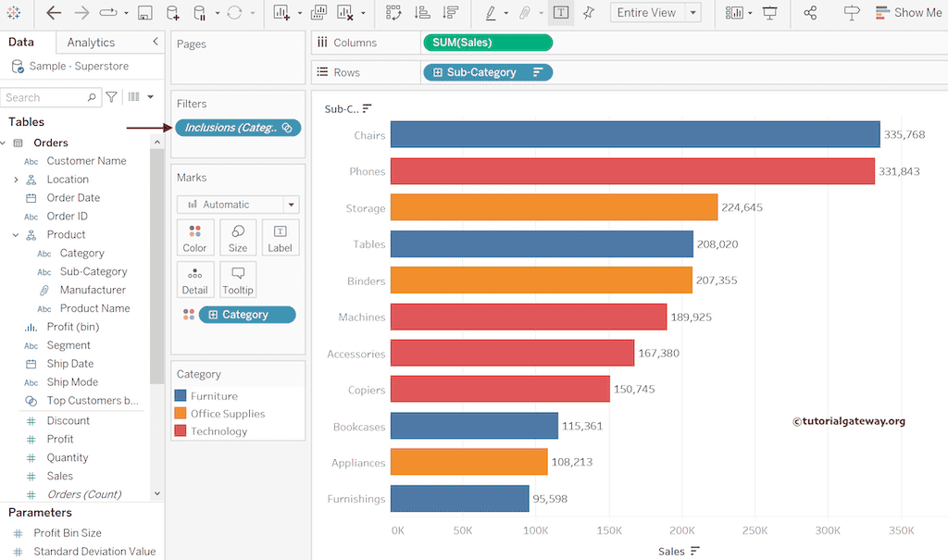Expand the Location hierarchy

[x=16, y=180]
